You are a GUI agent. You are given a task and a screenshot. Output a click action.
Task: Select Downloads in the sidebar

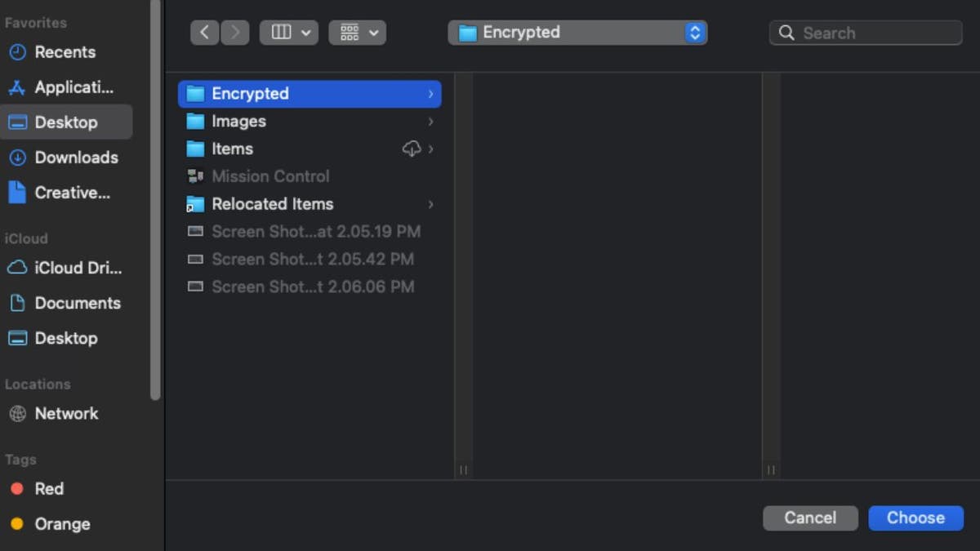point(75,158)
